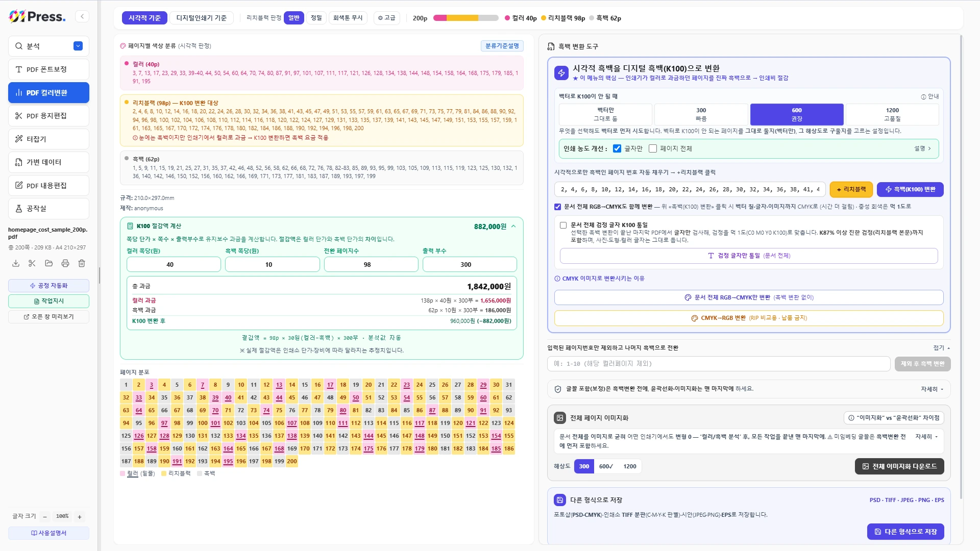Click the plus font size button
Image resolution: width=980 pixels, height=551 pixels.
(x=80, y=516)
